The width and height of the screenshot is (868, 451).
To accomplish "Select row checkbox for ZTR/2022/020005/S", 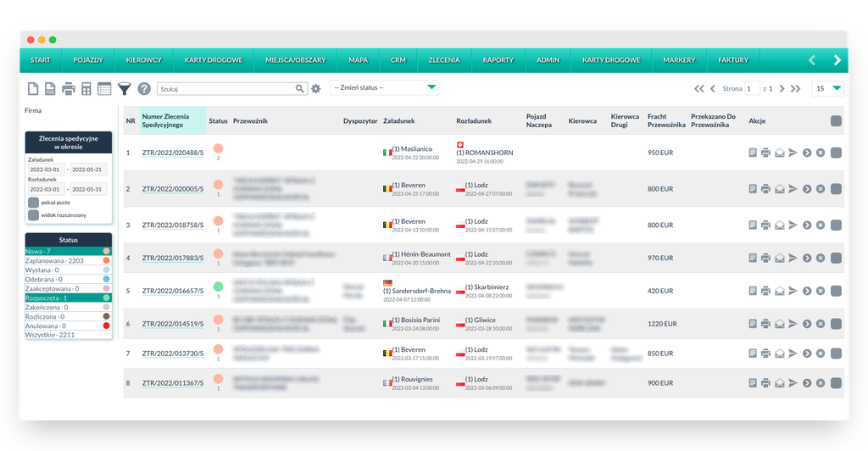I will coord(836,189).
